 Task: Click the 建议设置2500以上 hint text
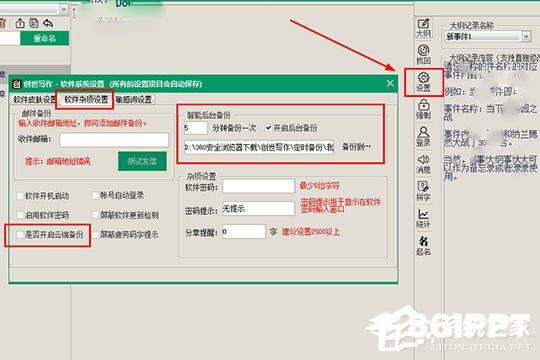311,232
